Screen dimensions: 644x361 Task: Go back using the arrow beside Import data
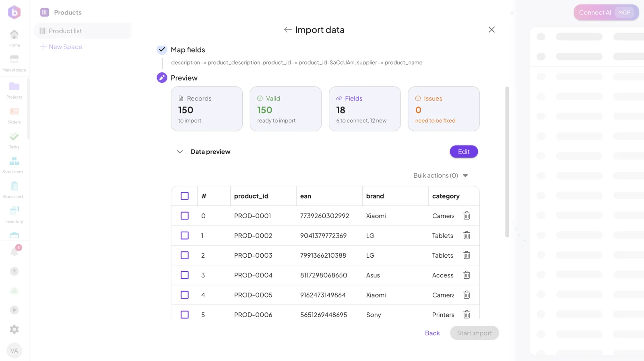point(287,30)
